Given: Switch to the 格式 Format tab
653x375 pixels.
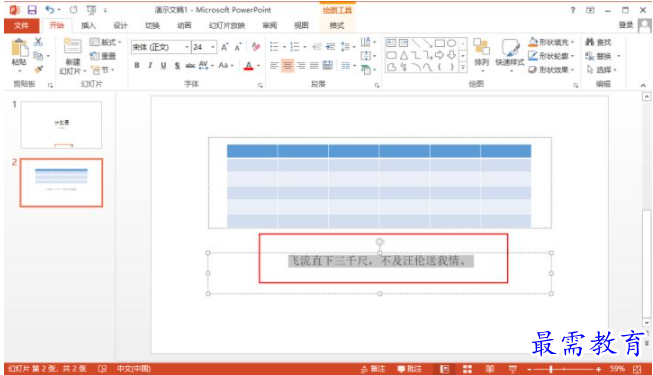Looking at the screenshot, I should pos(337,25).
